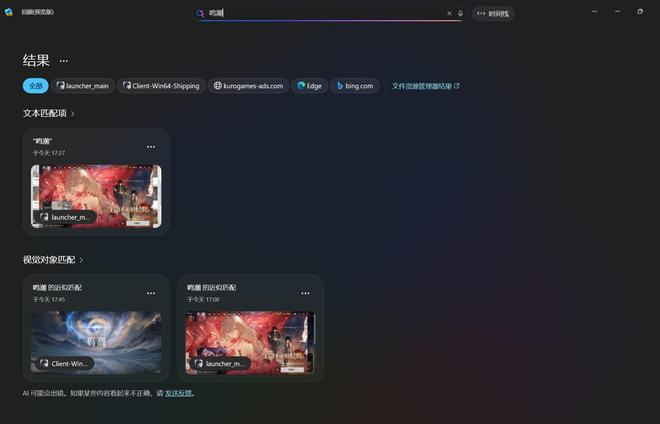Open the File Explorer results link
This screenshot has height=424, width=660.
click(x=426, y=86)
